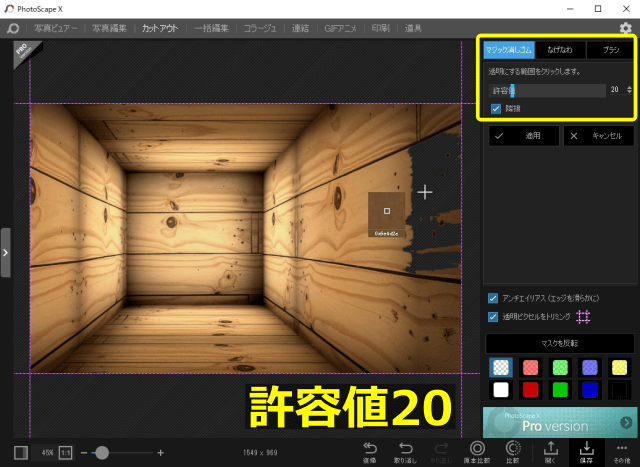Screen dimensions: 640x467
Task: Select the solid green swatch
Action: click(x=560, y=390)
